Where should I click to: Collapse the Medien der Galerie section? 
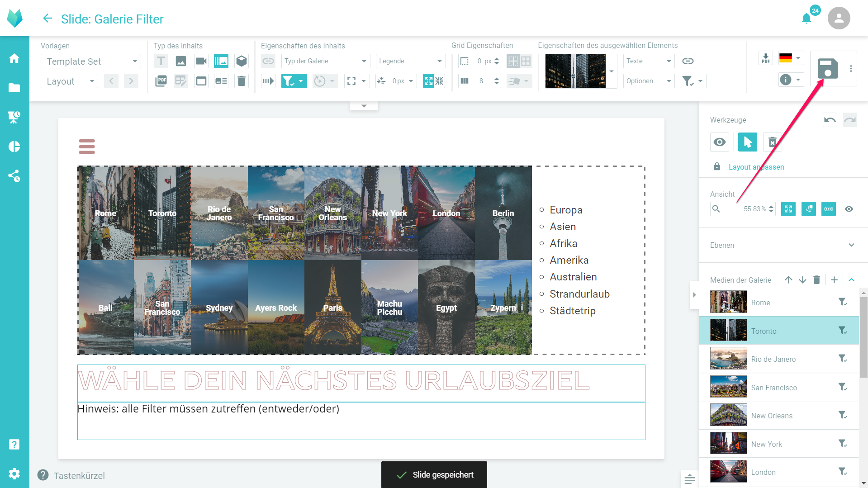(852, 280)
